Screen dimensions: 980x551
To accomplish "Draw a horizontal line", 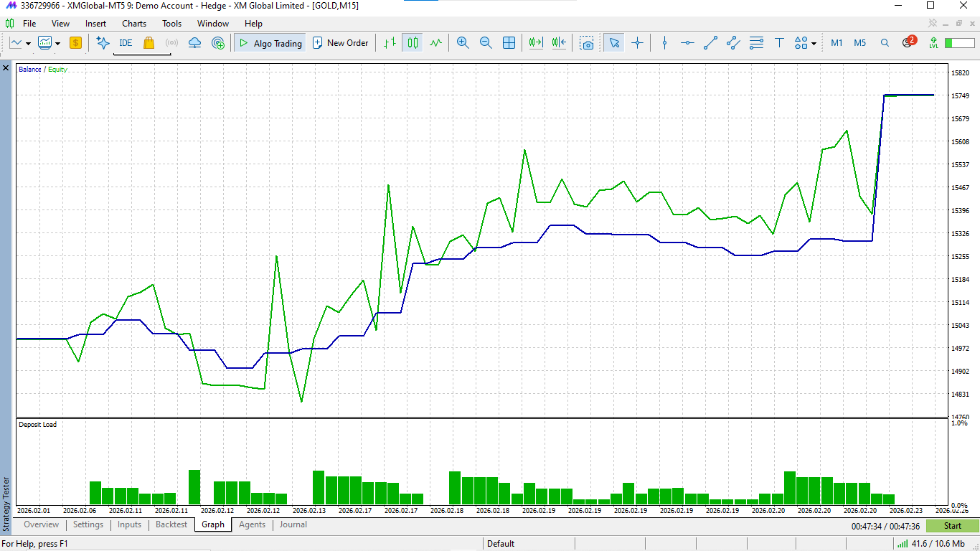I will [x=687, y=43].
